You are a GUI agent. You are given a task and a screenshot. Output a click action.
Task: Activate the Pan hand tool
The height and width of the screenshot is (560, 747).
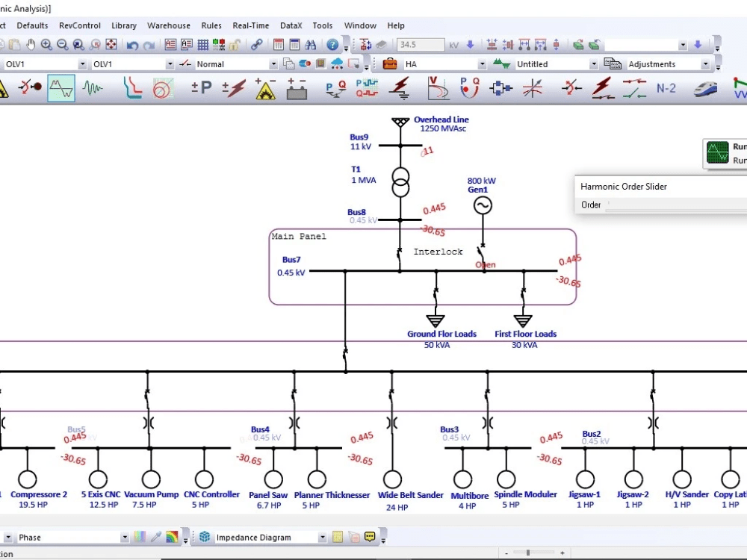point(29,44)
